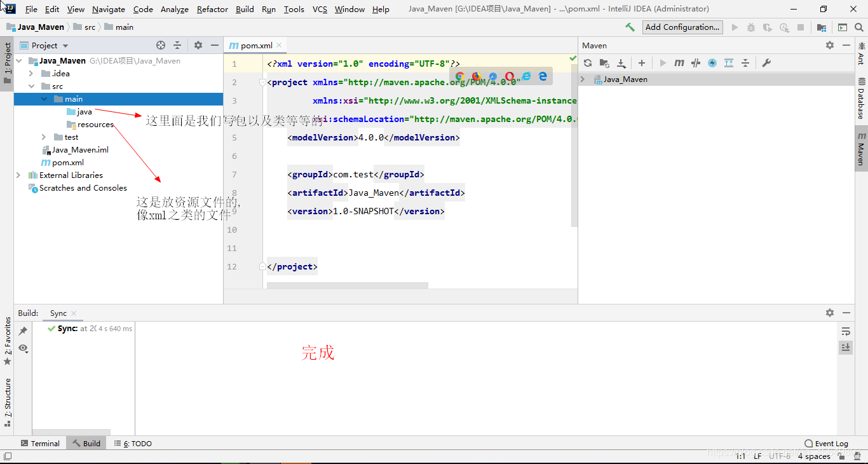Click the 4 spaces indent setting
The width and height of the screenshot is (868, 464).
(814, 456)
